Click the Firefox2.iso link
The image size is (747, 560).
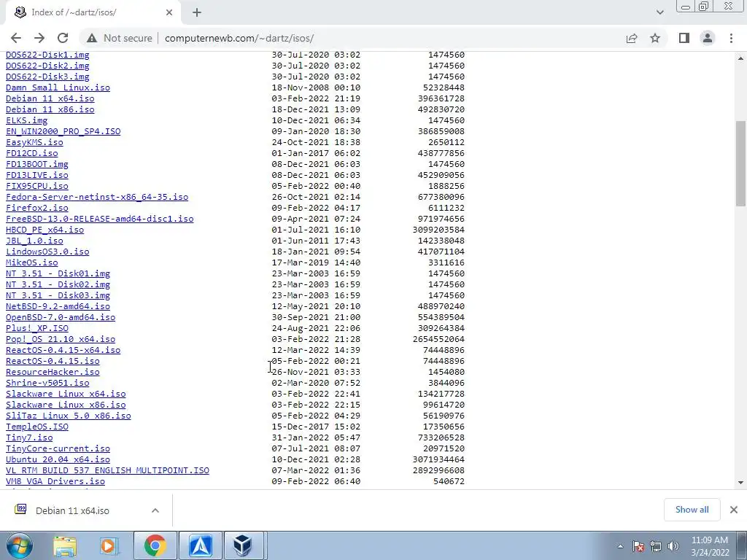click(36, 208)
